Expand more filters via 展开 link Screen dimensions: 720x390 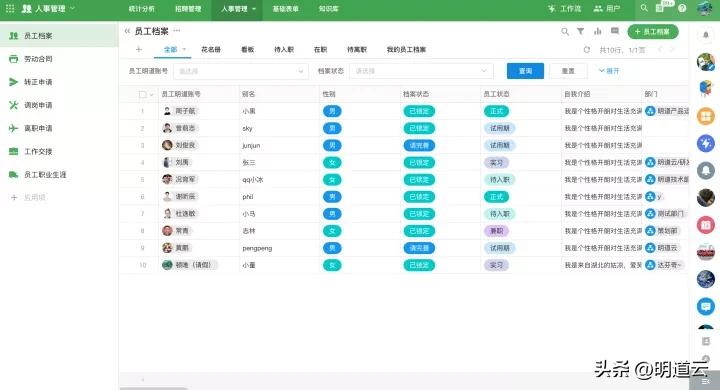click(x=609, y=71)
